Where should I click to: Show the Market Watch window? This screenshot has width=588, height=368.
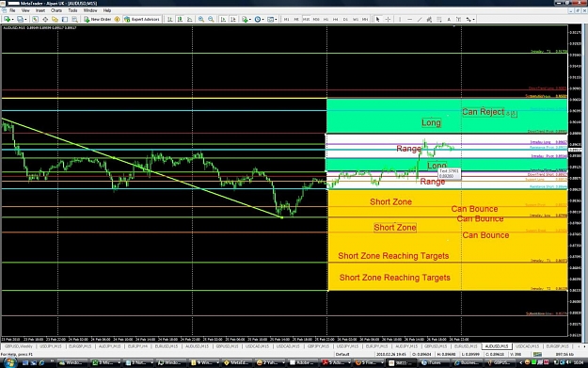click(x=35, y=19)
